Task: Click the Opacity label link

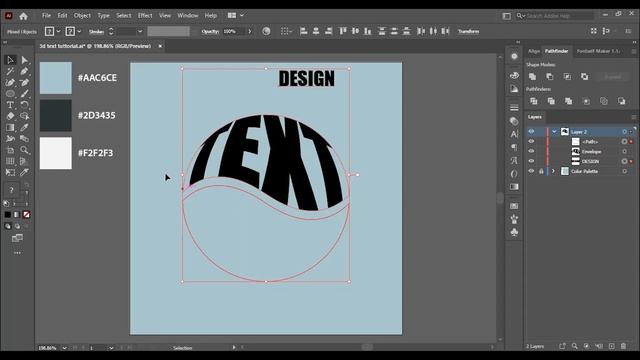Action: (x=210, y=31)
